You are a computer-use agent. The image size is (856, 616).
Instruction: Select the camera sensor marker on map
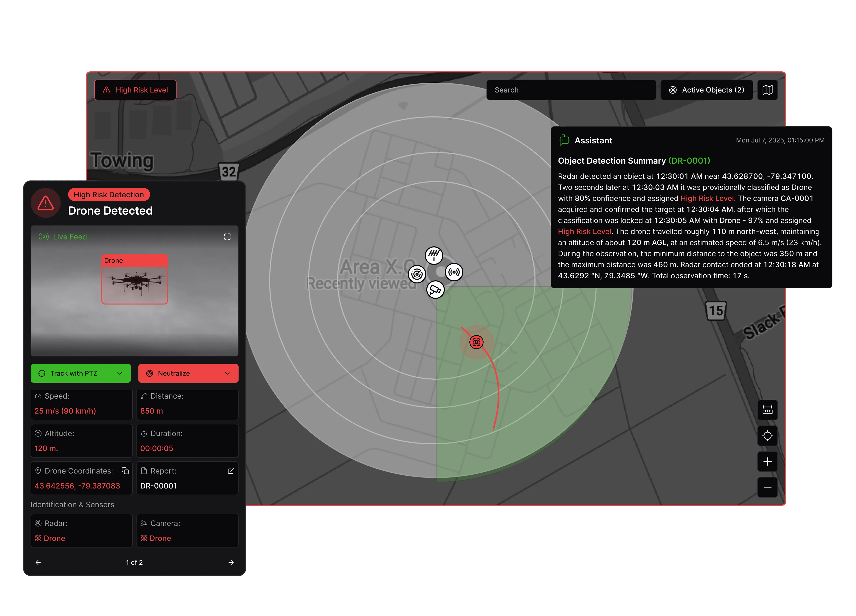(x=435, y=290)
